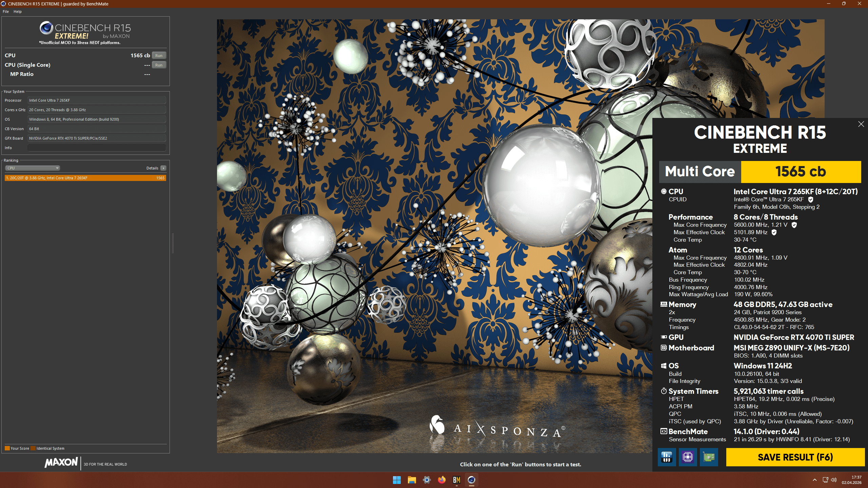Click the Info text field
The width and height of the screenshot is (868, 488).
click(97, 148)
